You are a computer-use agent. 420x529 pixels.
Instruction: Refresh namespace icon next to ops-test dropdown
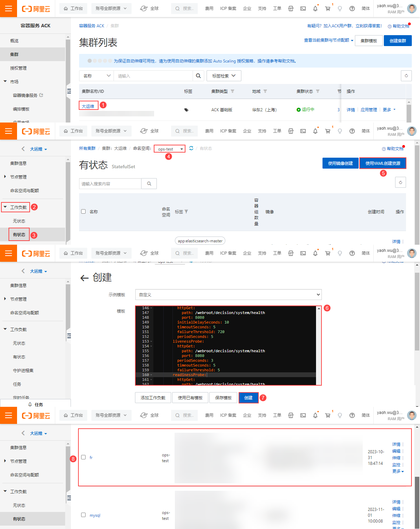pyautogui.click(x=191, y=148)
